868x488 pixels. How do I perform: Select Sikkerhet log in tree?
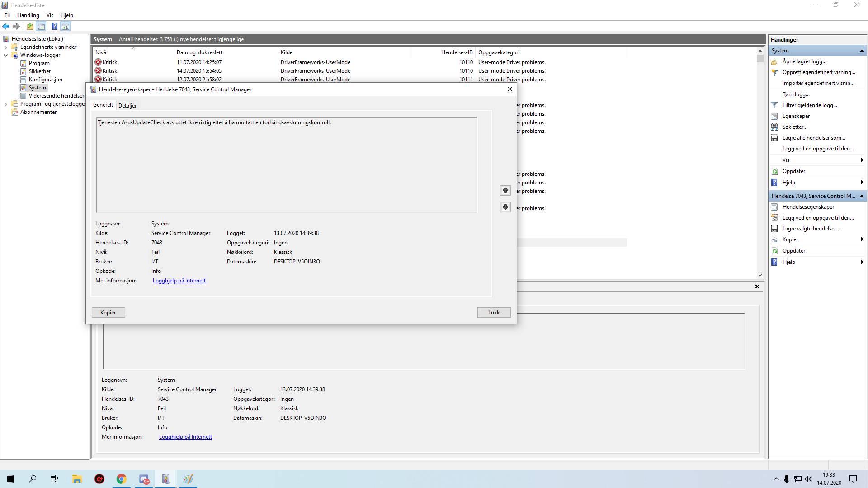coord(40,71)
